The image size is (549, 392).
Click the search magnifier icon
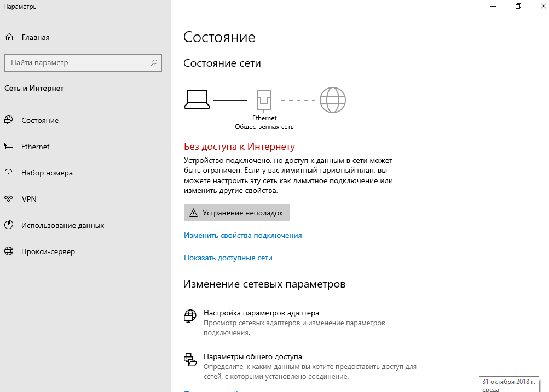(x=154, y=62)
